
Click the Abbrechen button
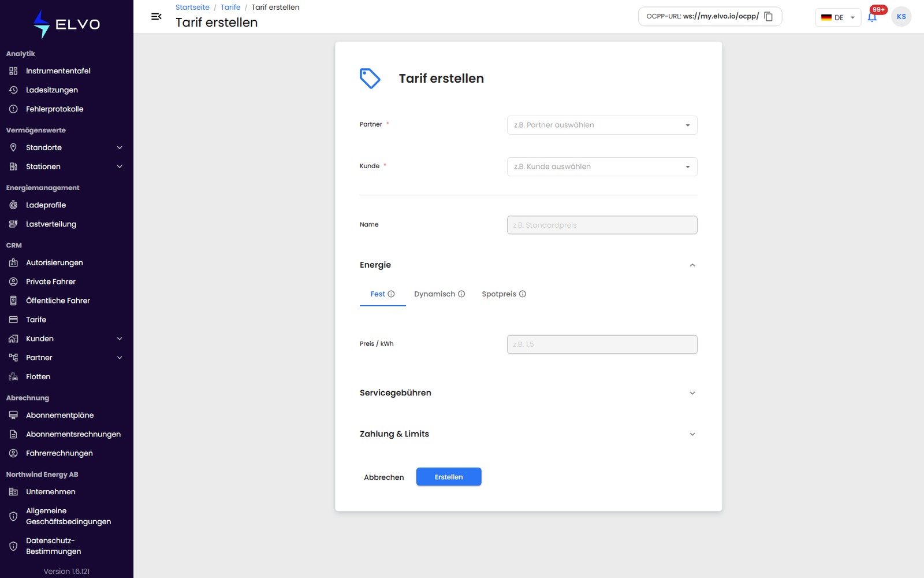[384, 477]
